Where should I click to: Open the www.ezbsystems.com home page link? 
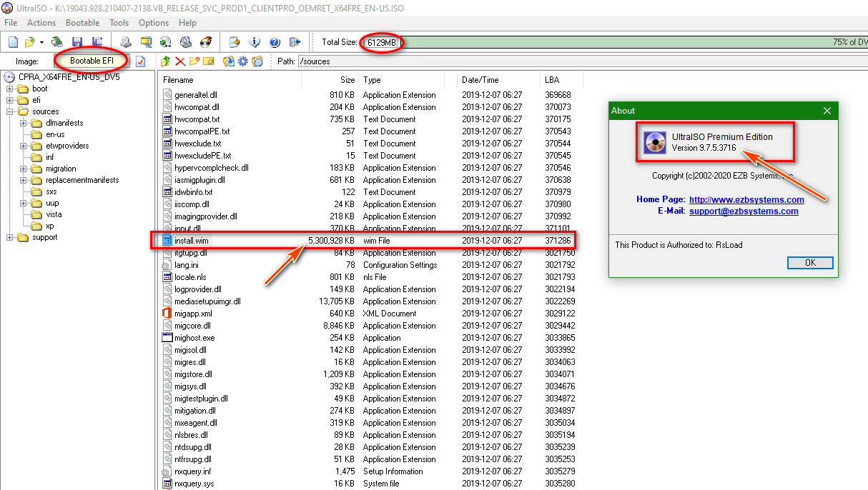[x=746, y=200]
